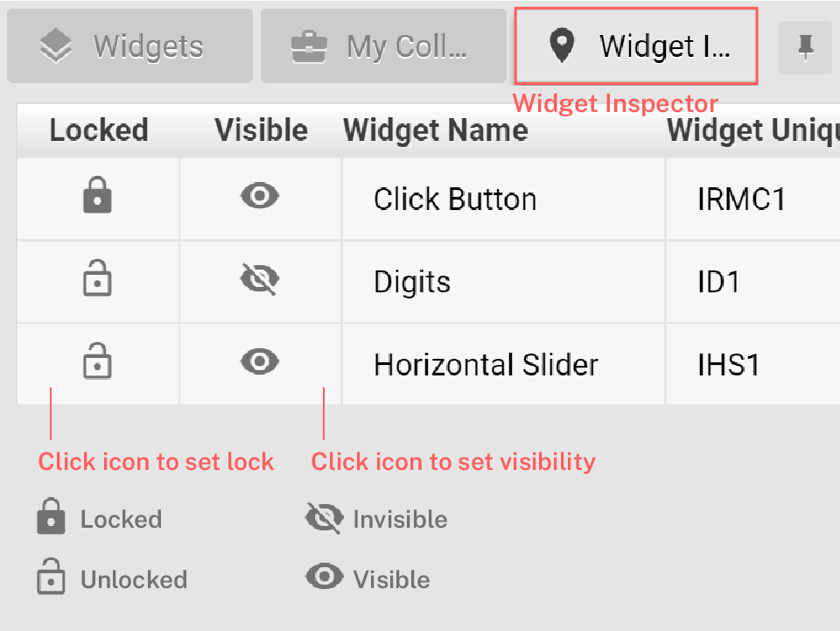The width and height of the screenshot is (840, 631).
Task: Select the Click Button row name
Action: click(x=455, y=200)
